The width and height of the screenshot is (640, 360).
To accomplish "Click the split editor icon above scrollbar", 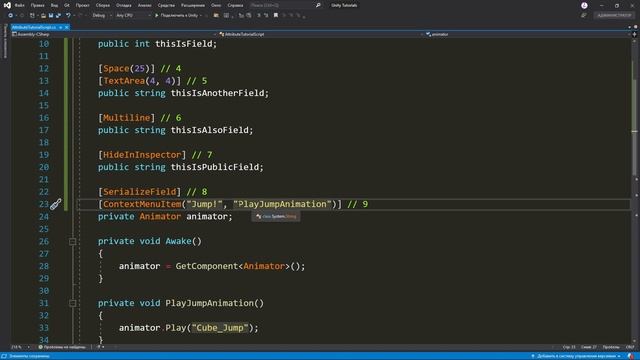I will [634, 34].
